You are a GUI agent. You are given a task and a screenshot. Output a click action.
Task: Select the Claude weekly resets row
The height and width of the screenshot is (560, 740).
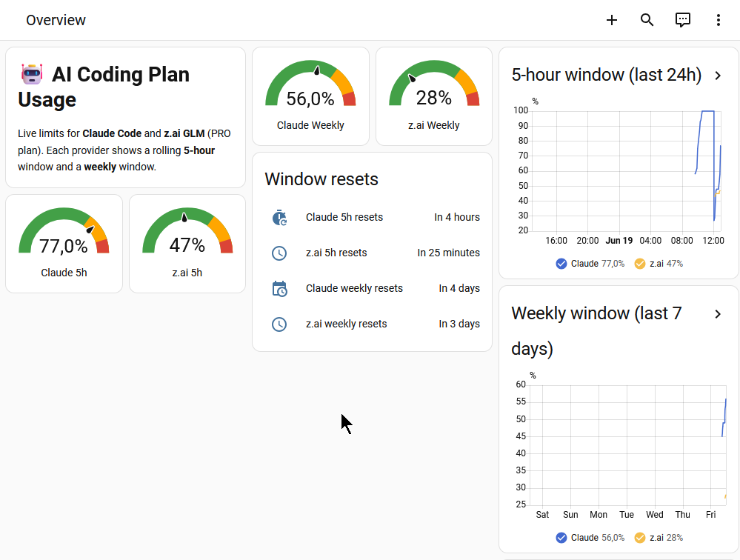click(373, 288)
